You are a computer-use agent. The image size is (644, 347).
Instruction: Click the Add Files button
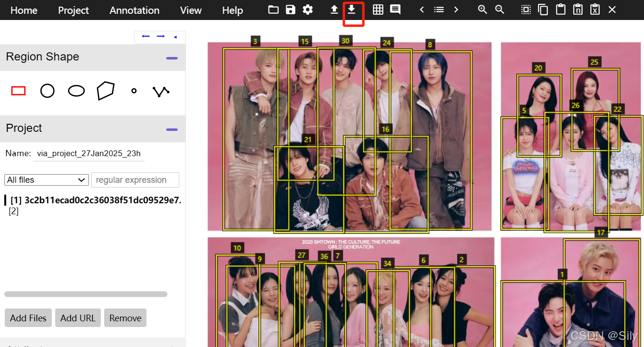(x=29, y=318)
